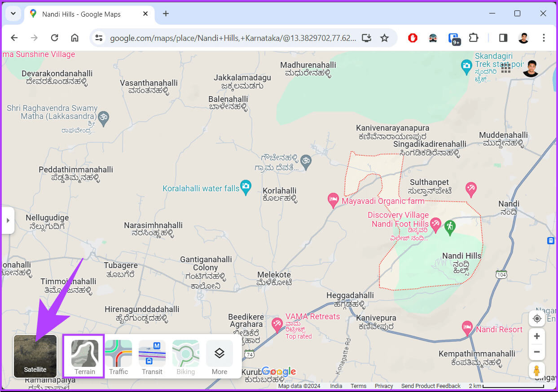
Task: Install Google Maps app from address bar
Action: (367, 38)
